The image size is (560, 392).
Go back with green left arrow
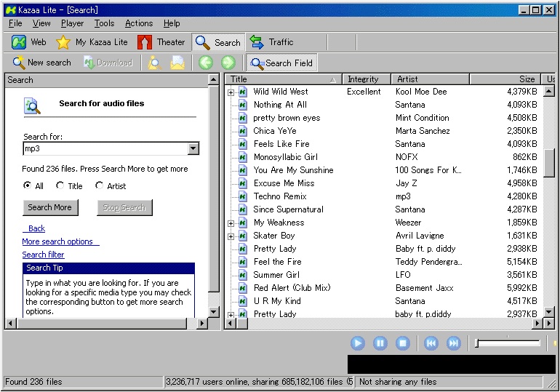click(205, 63)
